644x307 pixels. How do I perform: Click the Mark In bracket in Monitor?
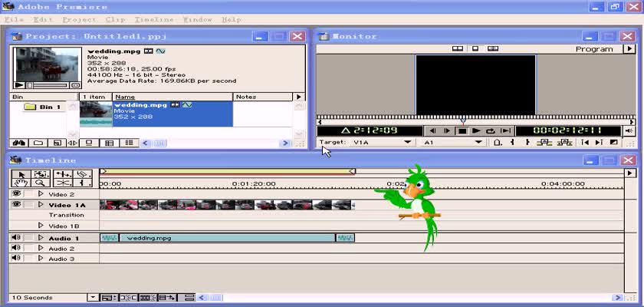pyautogui.click(x=512, y=142)
